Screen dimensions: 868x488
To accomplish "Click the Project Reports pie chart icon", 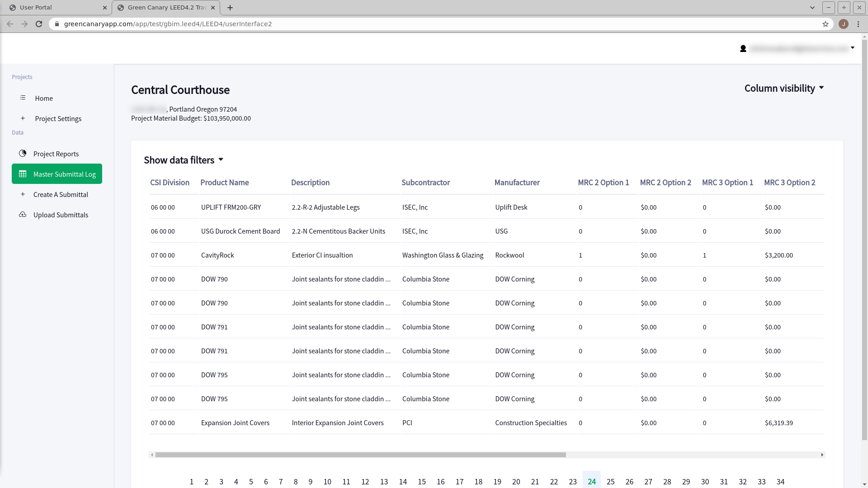I will point(23,154).
